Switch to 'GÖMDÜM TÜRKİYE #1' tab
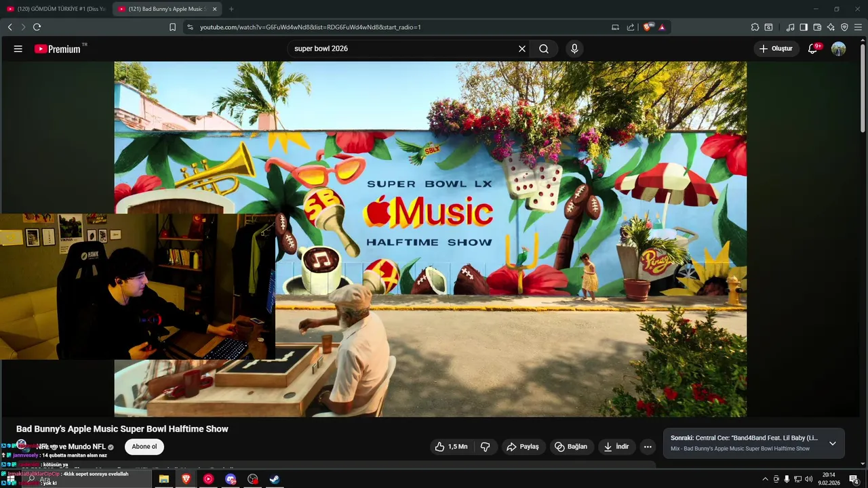This screenshot has width=868, height=488. coord(56,9)
